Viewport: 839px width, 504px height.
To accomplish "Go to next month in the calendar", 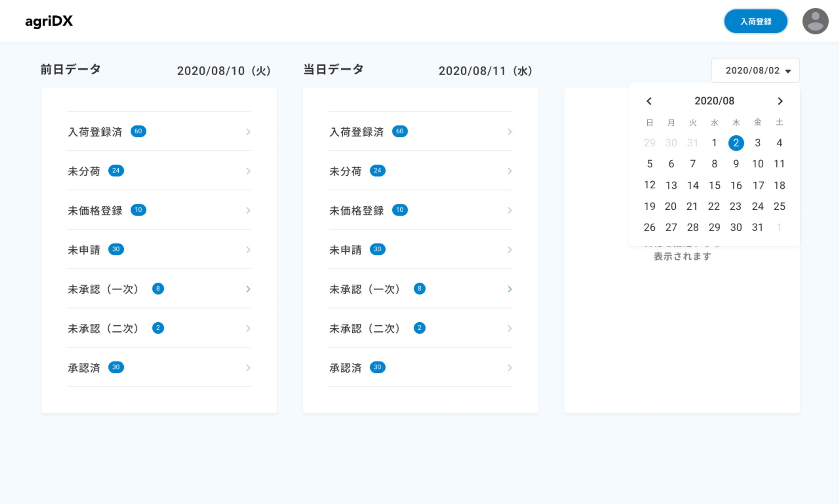I will click(780, 101).
